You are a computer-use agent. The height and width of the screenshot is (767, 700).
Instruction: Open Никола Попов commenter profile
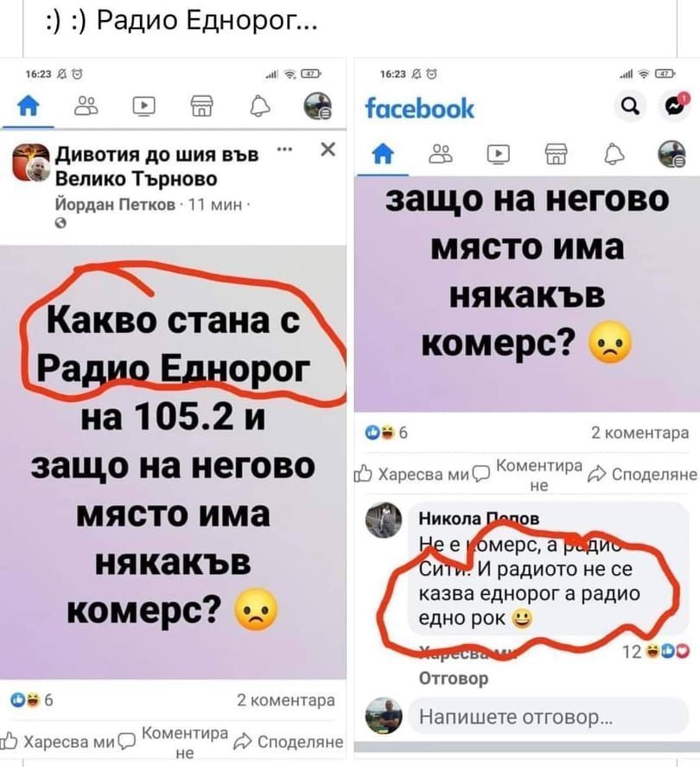pos(479,519)
